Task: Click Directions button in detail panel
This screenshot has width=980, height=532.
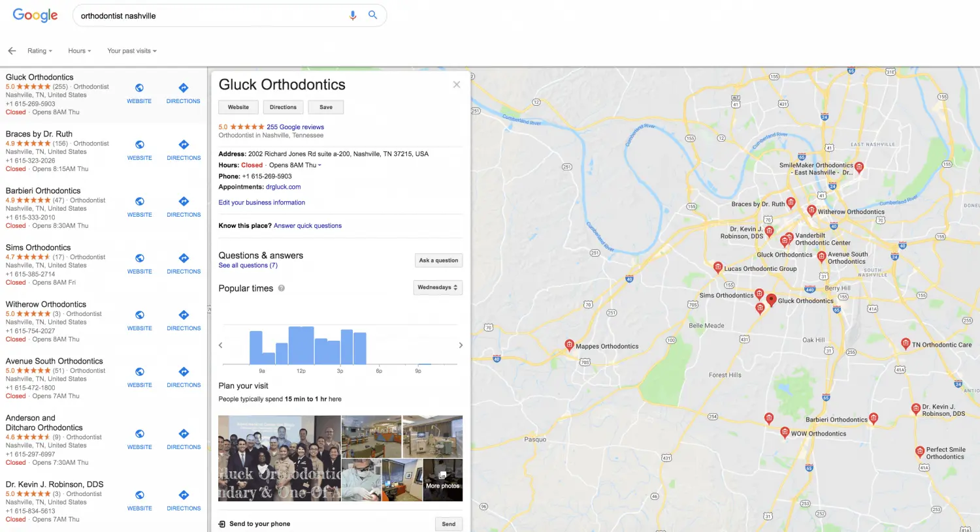Action: [x=283, y=107]
